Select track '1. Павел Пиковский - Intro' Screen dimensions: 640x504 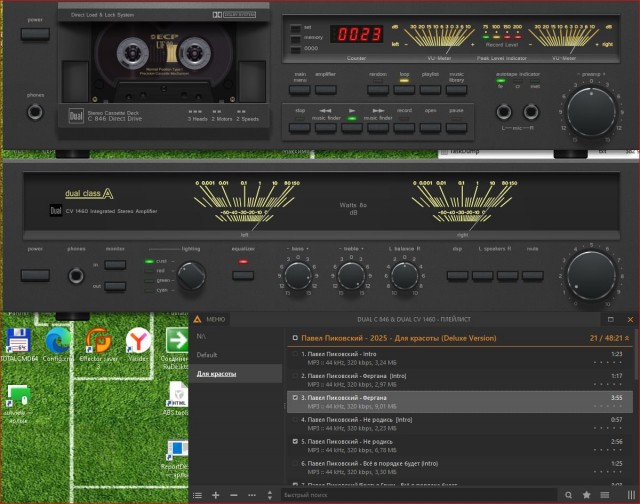click(x=460, y=358)
